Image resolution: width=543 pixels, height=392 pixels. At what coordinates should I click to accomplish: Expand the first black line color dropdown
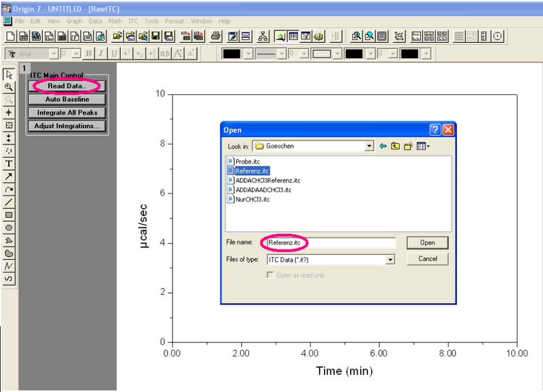click(248, 54)
